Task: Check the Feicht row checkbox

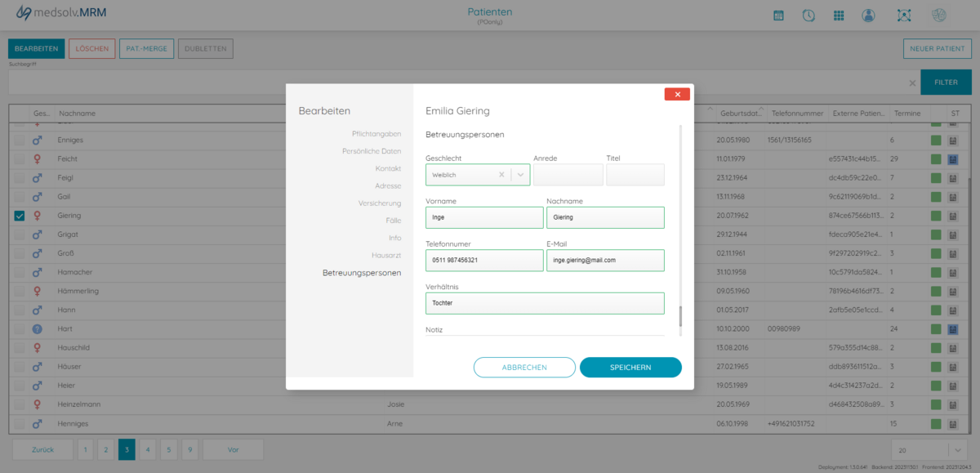Action: pos(20,159)
